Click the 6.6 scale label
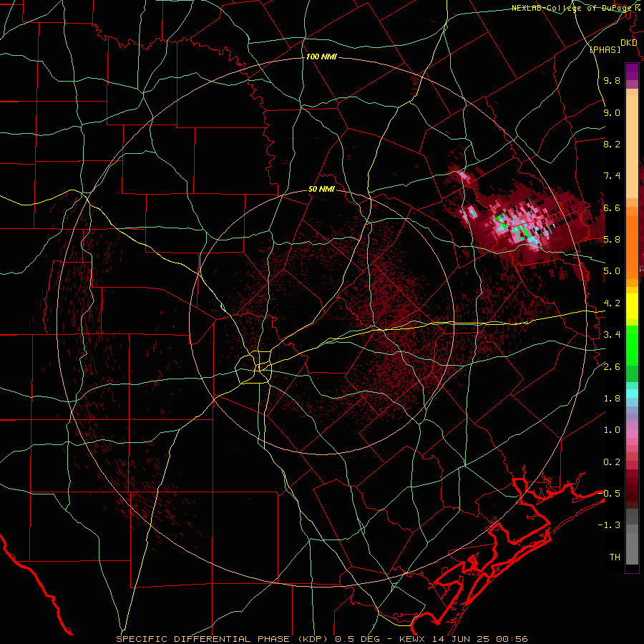This screenshot has width=644, height=644. (612, 208)
